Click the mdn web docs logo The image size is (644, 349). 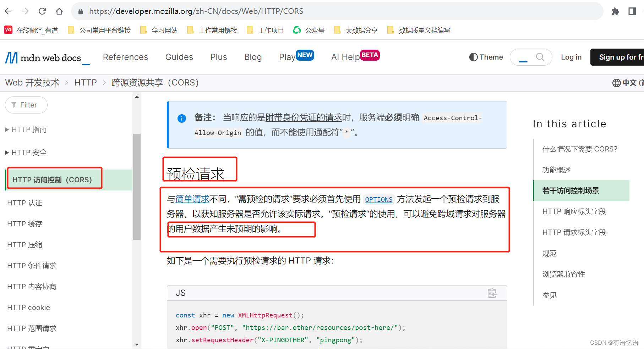48,57
